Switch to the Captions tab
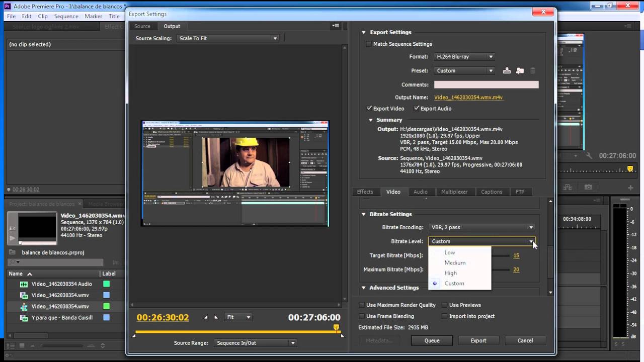Screen dimensions: 644x362 click(492, 192)
